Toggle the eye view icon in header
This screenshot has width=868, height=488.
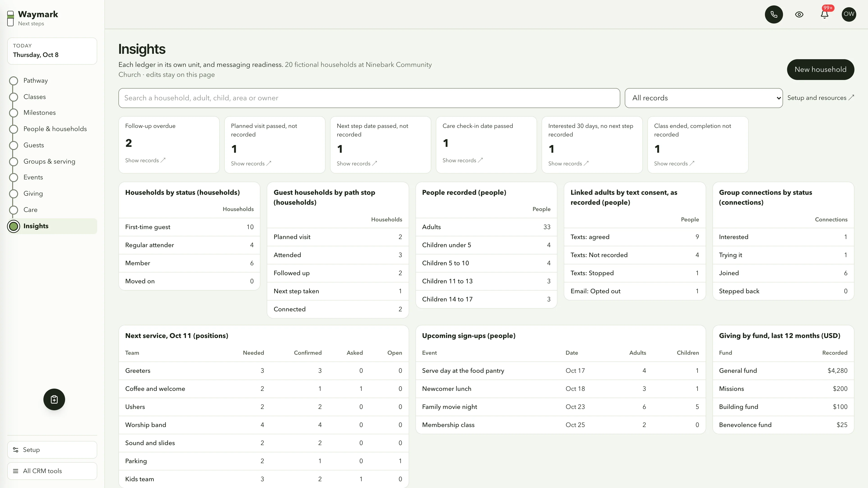point(799,14)
